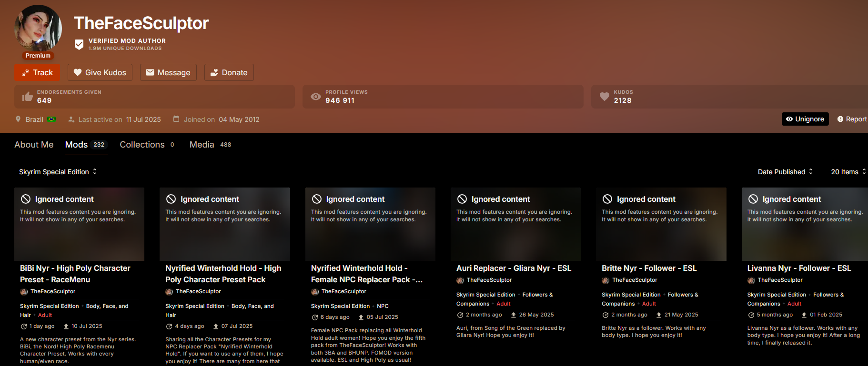Viewport: 868px width, 366px height.
Task: Click the kudos heart icon
Action: click(x=605, y=97)
